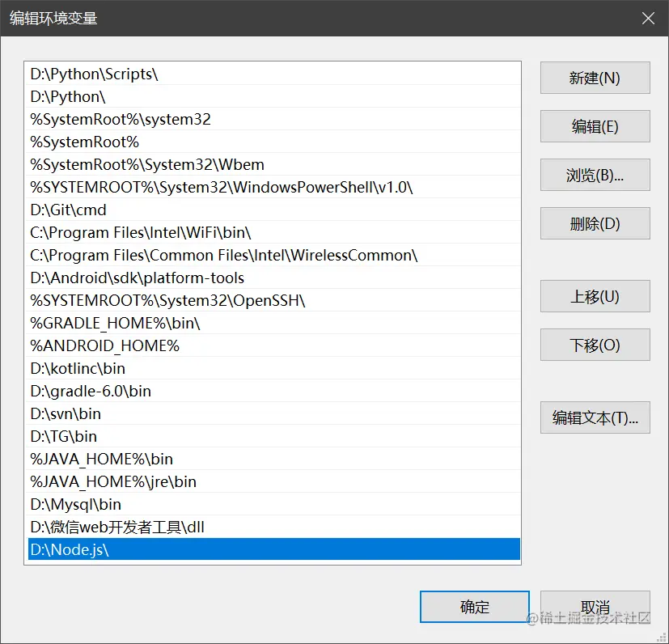This screenshot has height=644, width=669.
Task: Select the System32\OpenSSH\ path entry
Action: tap(273, 300)
